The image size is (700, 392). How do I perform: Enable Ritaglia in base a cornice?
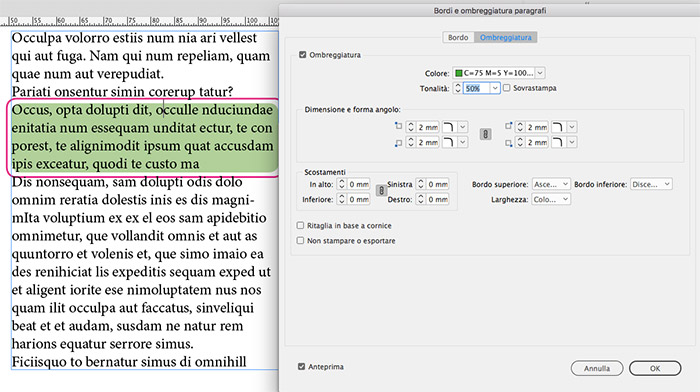300,225
